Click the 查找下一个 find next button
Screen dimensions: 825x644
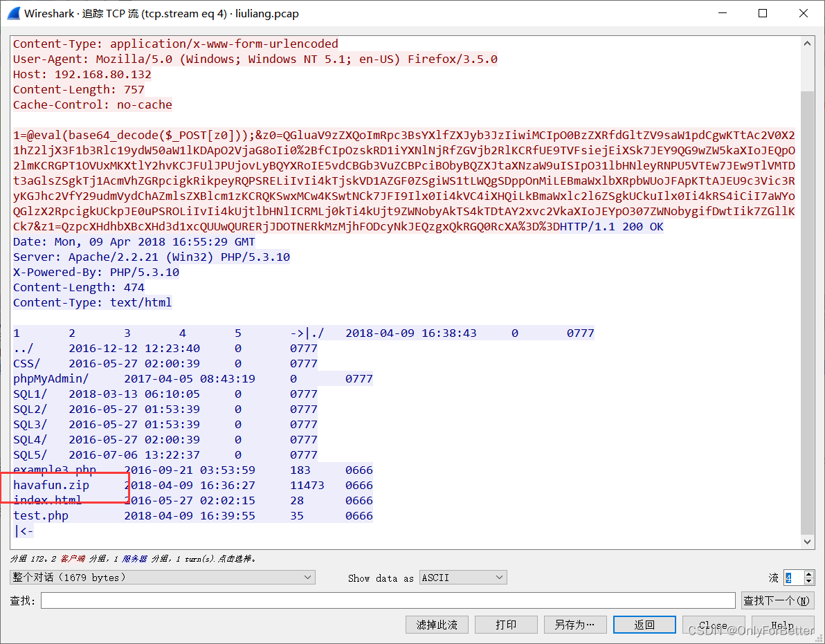[778, 600]
